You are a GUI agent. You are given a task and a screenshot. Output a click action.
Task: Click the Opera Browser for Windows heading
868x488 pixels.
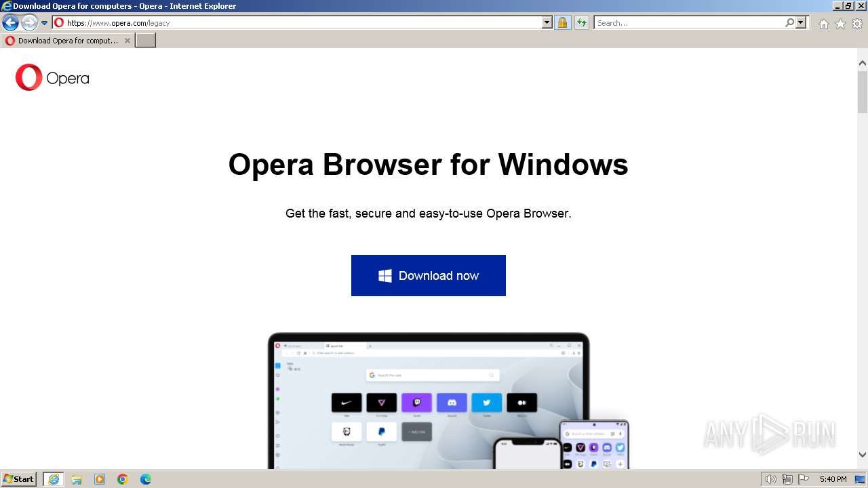tap(429, 164)
